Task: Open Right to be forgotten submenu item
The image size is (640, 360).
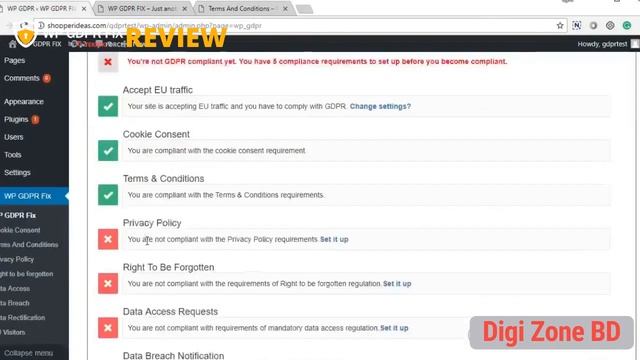Action: [27, 274]
